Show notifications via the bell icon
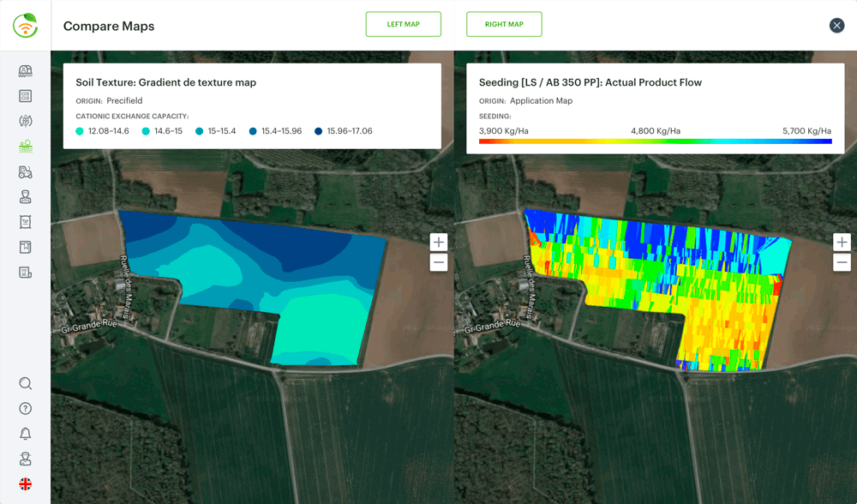The width and height of the screenshot is (857, 504). tap(25, 434)
